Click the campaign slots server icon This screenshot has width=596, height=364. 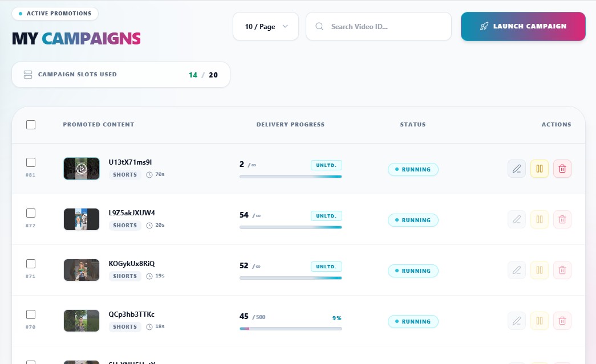(28, 75)
